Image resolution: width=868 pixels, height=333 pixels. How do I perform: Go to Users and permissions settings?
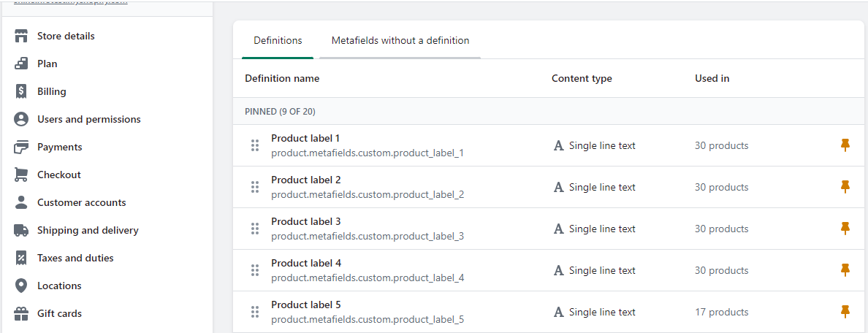(x=88, y=119)
